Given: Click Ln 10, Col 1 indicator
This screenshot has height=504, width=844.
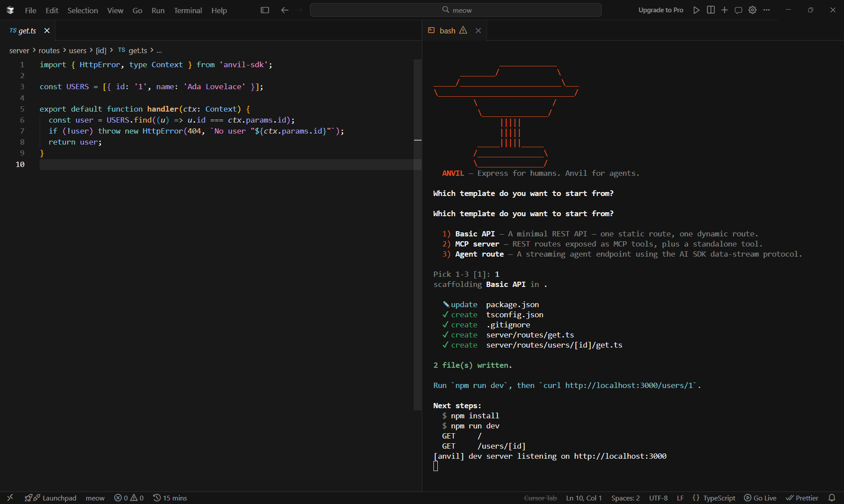Looking at the screenshot, I should [584, 498].
